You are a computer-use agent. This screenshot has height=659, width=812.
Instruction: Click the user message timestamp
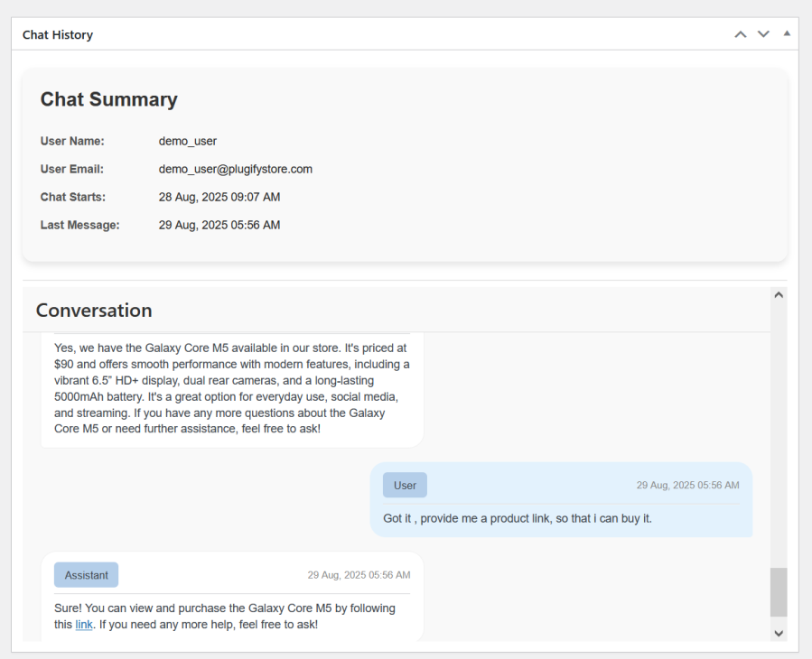(x=687, y=485)
